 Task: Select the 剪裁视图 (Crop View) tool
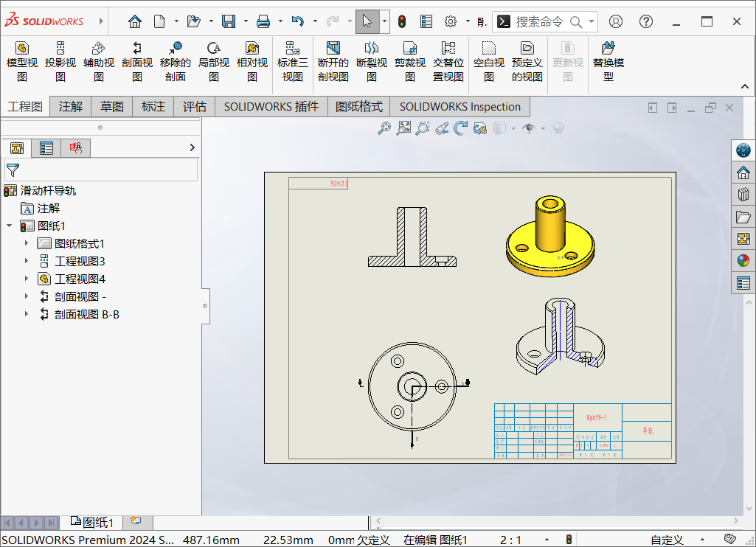point(409,60)
